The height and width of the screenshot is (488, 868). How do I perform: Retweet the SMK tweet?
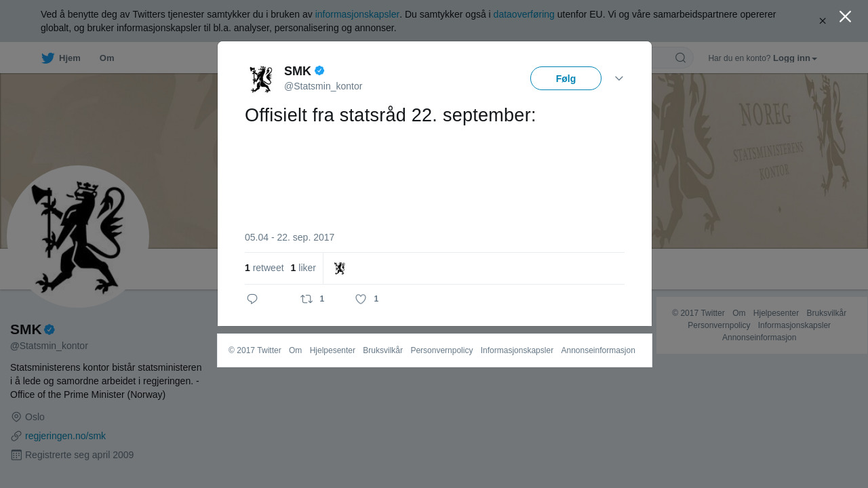point(307,299)
